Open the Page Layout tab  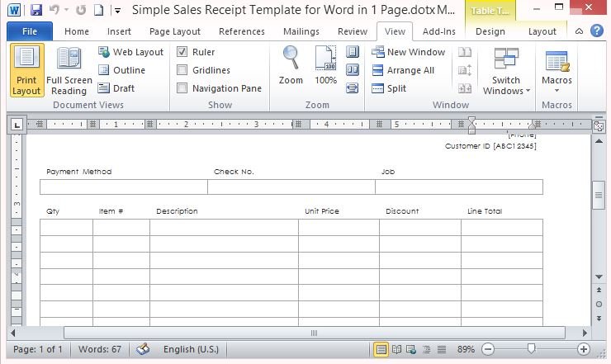pos(175,31)
